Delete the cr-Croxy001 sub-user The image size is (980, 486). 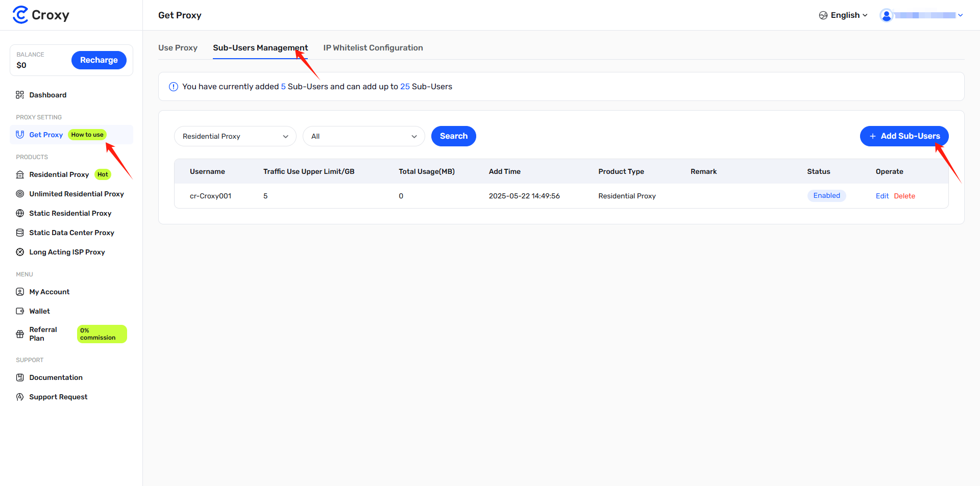coord(904,196)
